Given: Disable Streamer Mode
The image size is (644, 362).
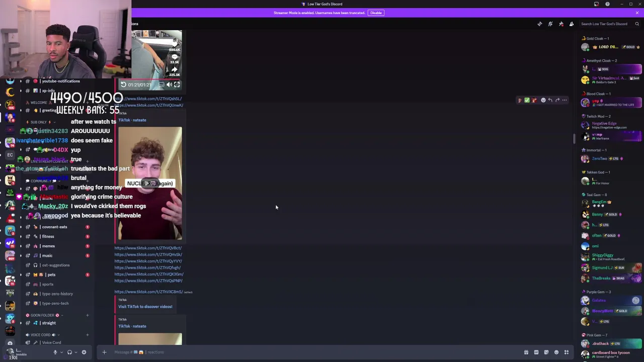Looking at the screenshot, I should [x=376, y=13].
